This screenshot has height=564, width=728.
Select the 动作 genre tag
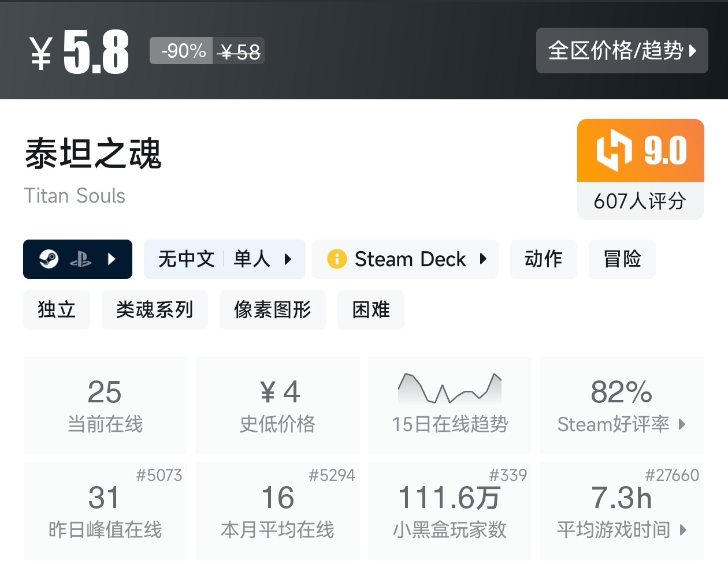point(543,259)
